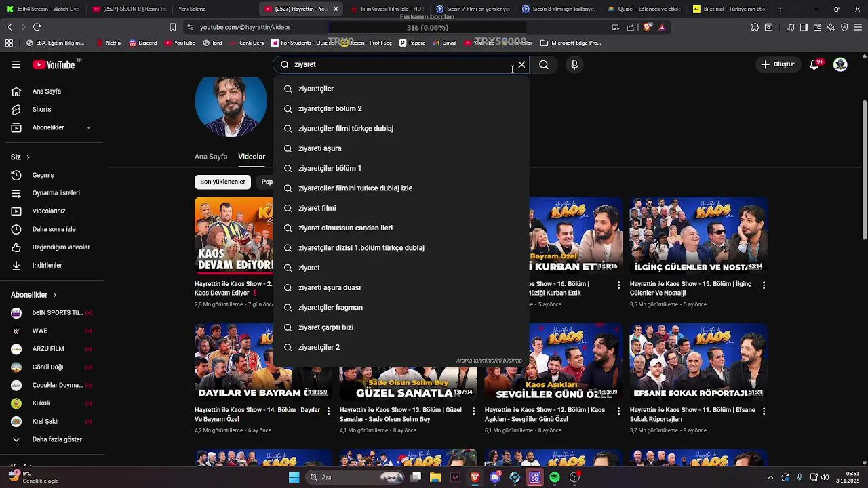Select suggestion 'ziyaretçiler filmi türkçe dublaj'
Viewport: 868px width, 488px height.
point(401,128)
